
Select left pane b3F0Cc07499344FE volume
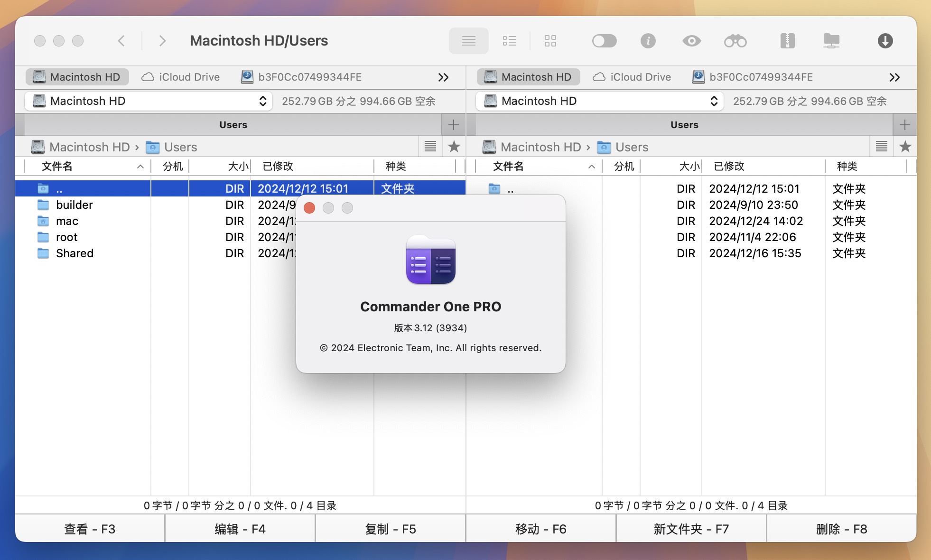point(301,77)
